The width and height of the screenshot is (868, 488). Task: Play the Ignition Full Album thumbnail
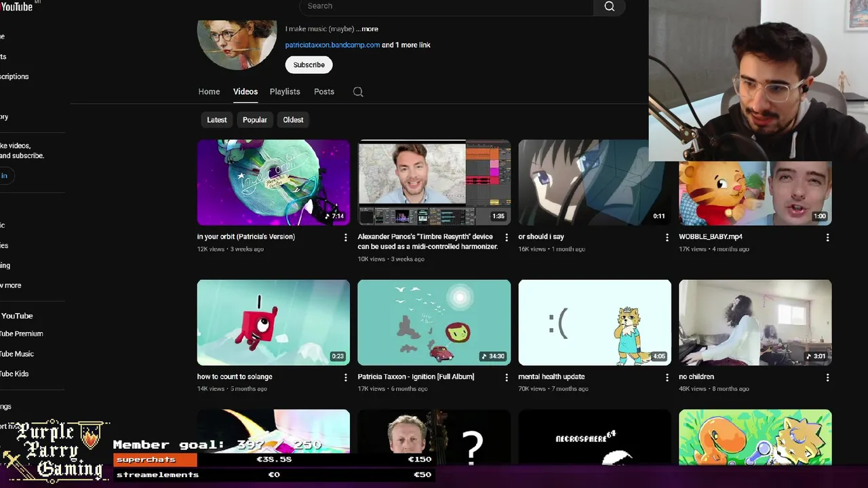click(434, 323)
